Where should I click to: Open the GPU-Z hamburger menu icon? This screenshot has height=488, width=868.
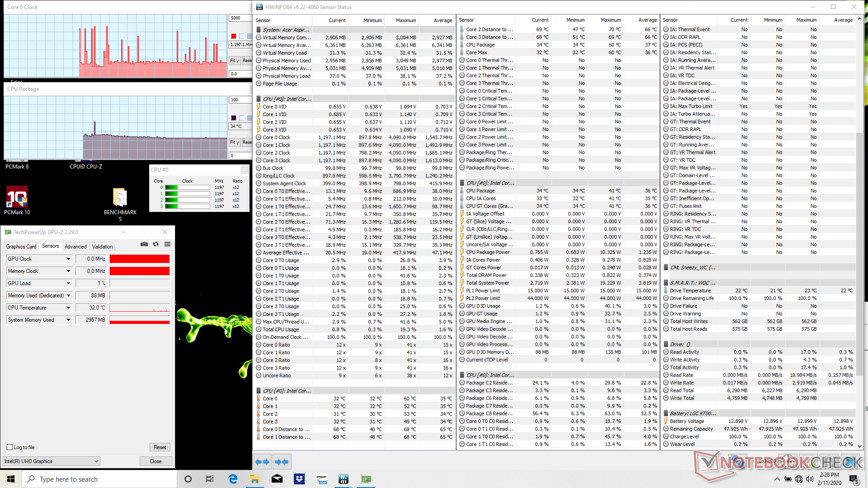tap(168, 244)
